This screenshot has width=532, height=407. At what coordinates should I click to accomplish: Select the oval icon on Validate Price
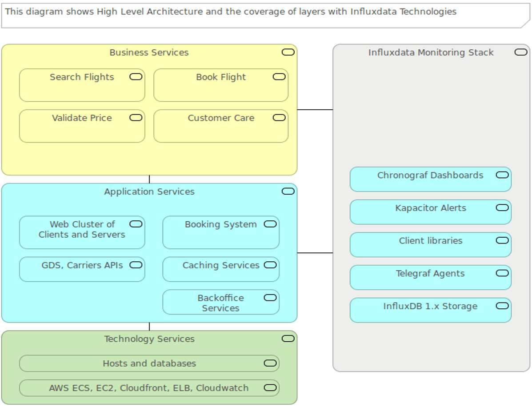(x=135, y=118)
